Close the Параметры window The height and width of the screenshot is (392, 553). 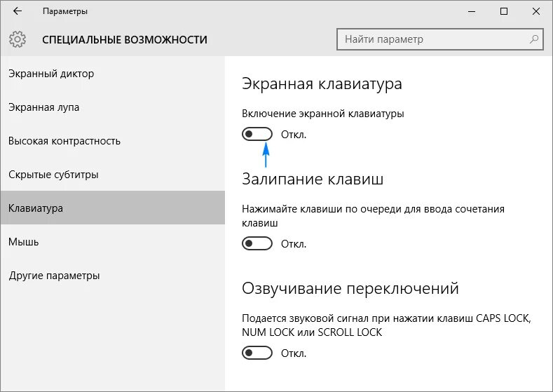[537, 11]
